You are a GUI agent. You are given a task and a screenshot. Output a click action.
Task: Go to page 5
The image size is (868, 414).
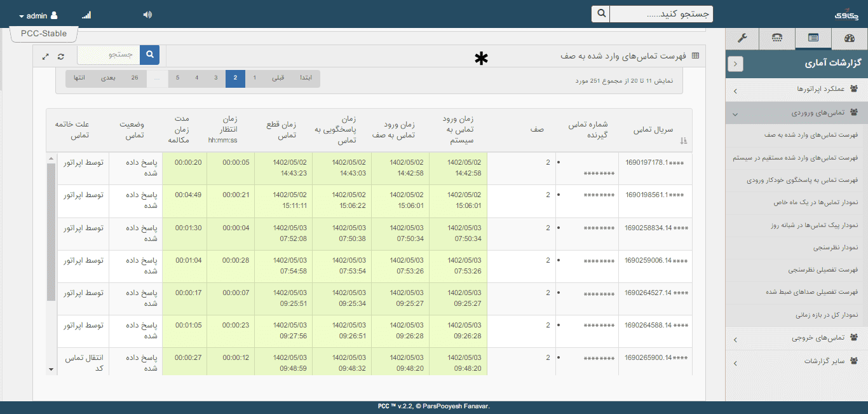pos(177,78)
